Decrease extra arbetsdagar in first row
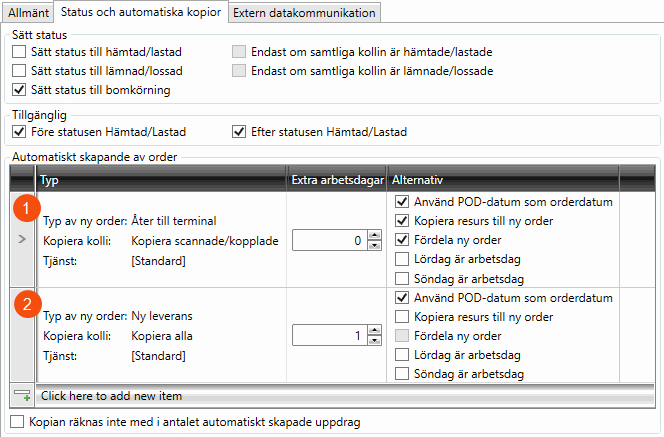 tap(375, 246)
